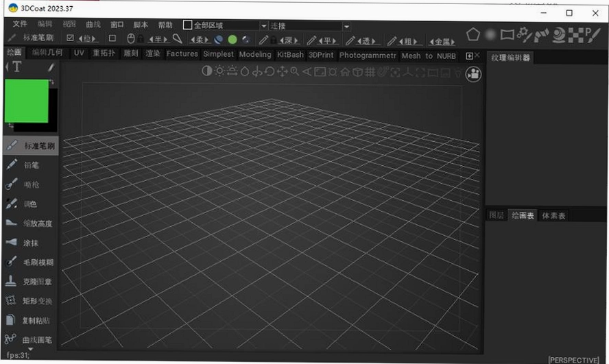
Task: Click the house home-view icon
Action: (345, 72)
